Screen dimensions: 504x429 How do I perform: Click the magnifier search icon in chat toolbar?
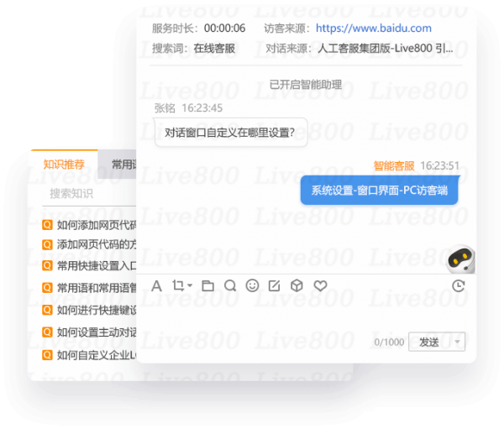click(x=230, y=285)
